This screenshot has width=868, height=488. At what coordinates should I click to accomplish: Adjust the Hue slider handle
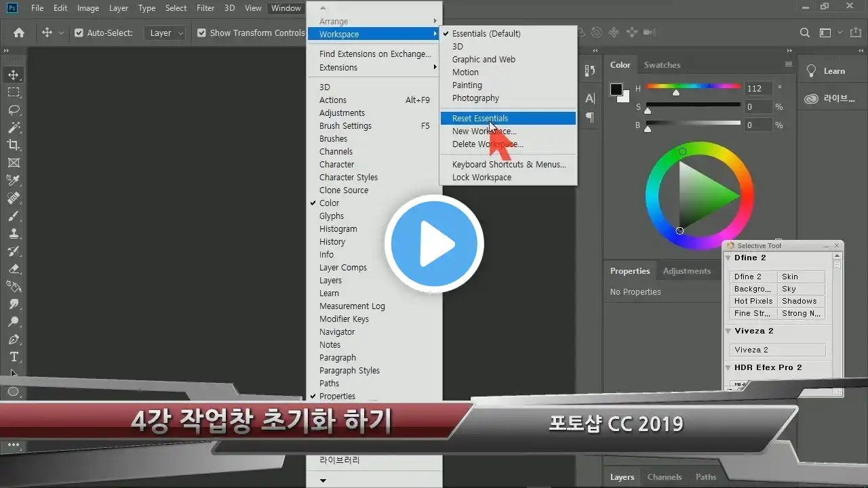tap(676, 92)
